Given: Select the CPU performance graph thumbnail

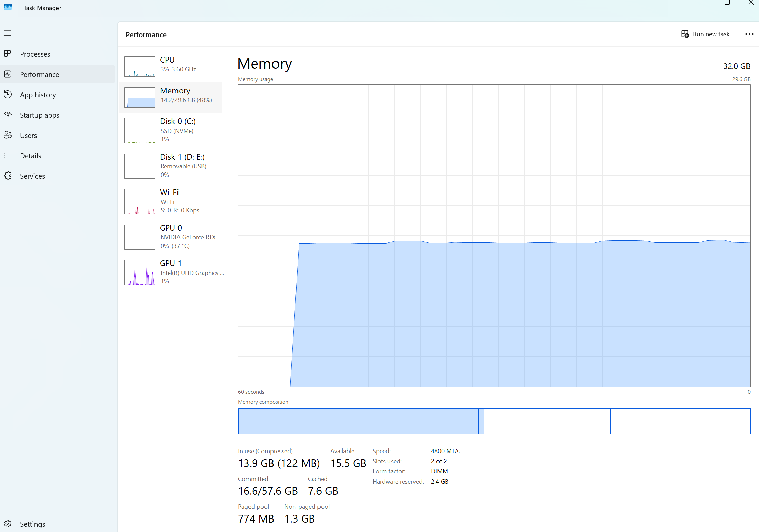Looking at the screenshot, I should (x=139, y=67).
